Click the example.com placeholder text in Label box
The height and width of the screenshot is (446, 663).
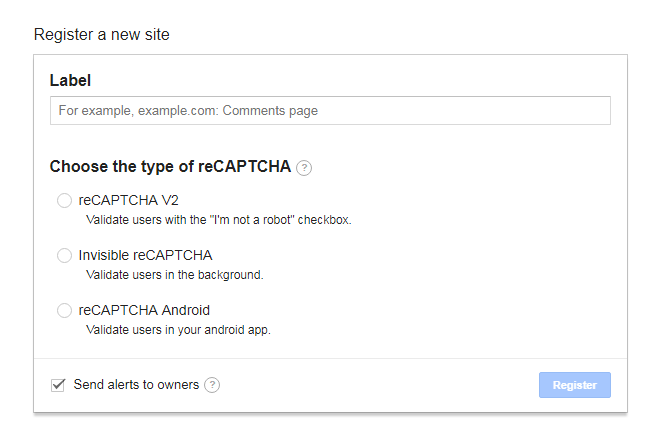(188, 110)
